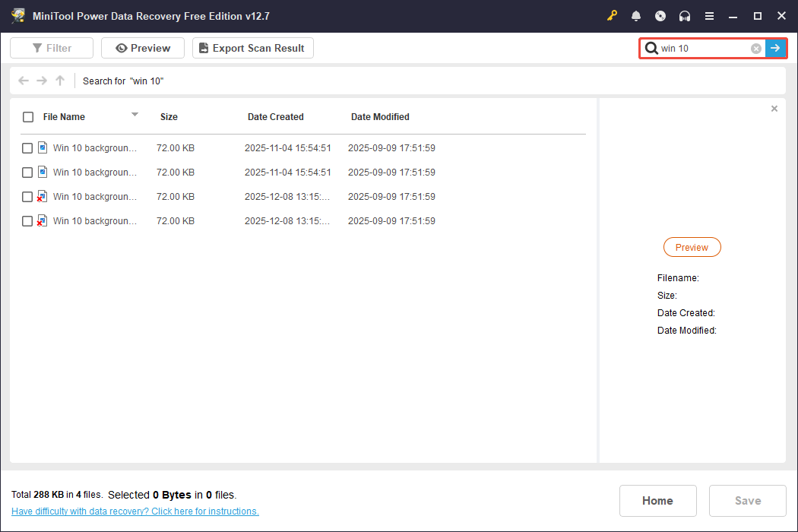Click the Preview toolbar option
The height and width of the screenshot is (532, 798).
[142, 47]
